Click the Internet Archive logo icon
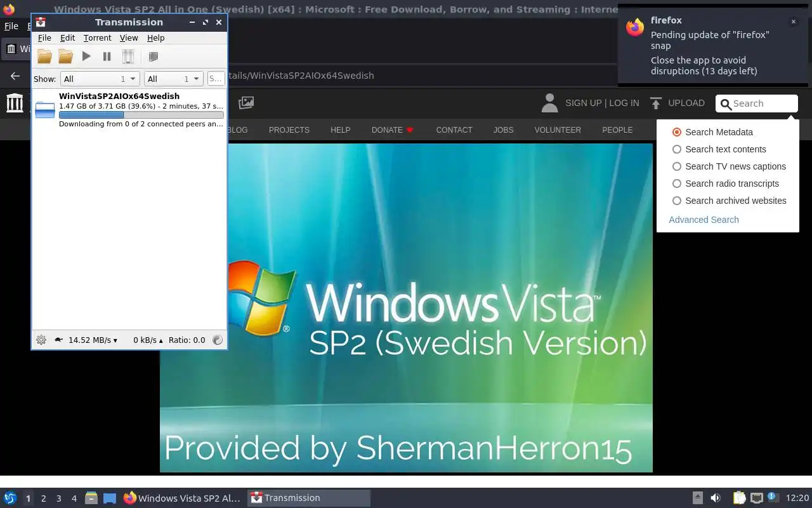This screenshot has width=812, height=508. pyautogui.click(x=15, y=102)
